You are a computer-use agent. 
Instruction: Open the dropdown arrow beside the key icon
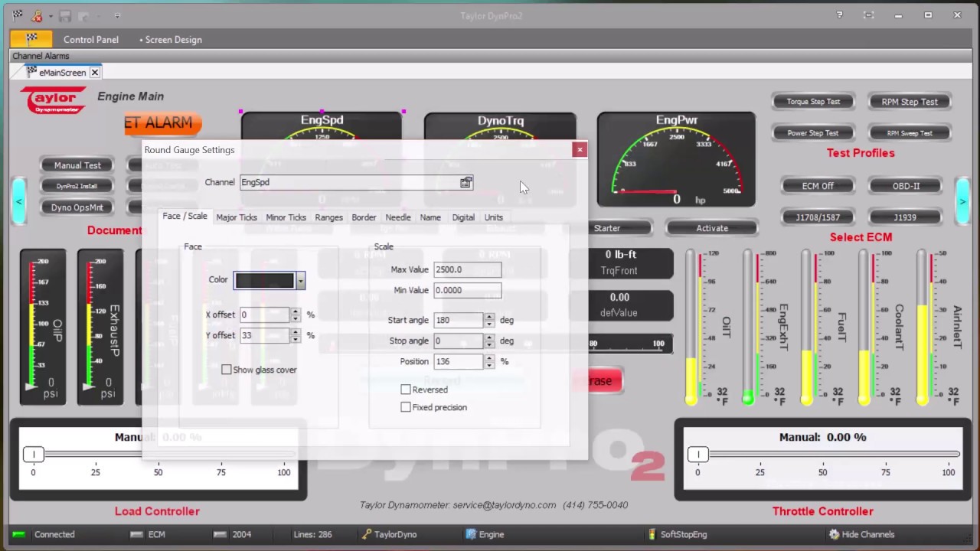(x=51, y=16)
